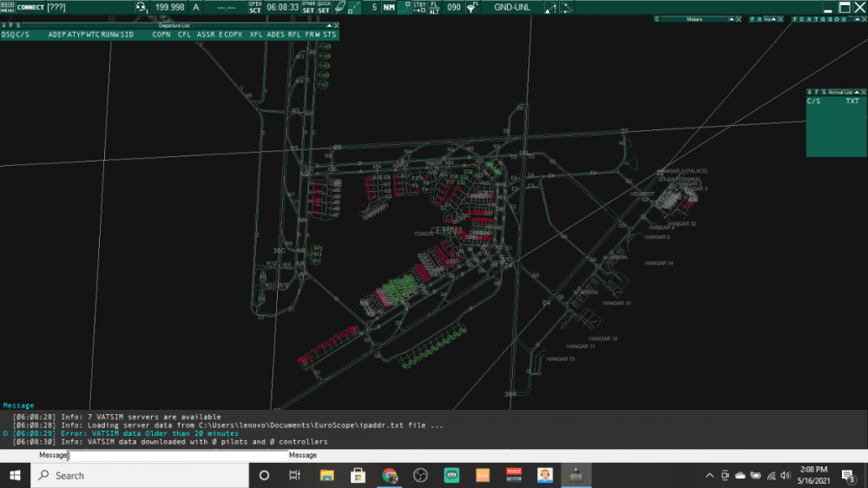Open the EuroScope MENU button
This screenshot has width=868, height=488.
[x=8, y=7]
